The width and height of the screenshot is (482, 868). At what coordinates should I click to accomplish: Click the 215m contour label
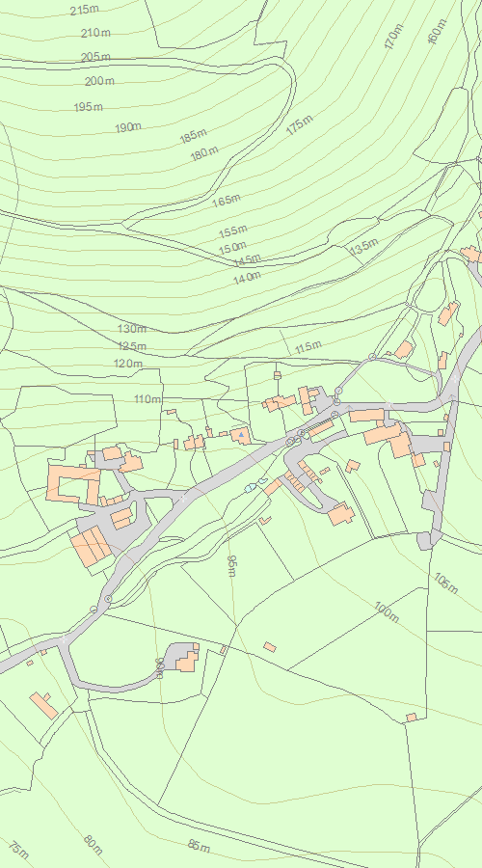click(x=84, y=10)
